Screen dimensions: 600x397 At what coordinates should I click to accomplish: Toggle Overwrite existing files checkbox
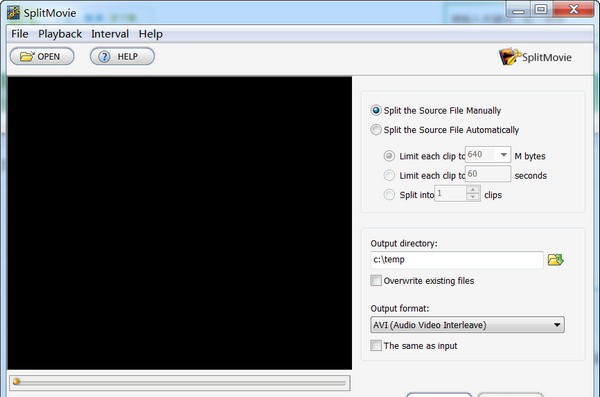click(x=376, y=281)
